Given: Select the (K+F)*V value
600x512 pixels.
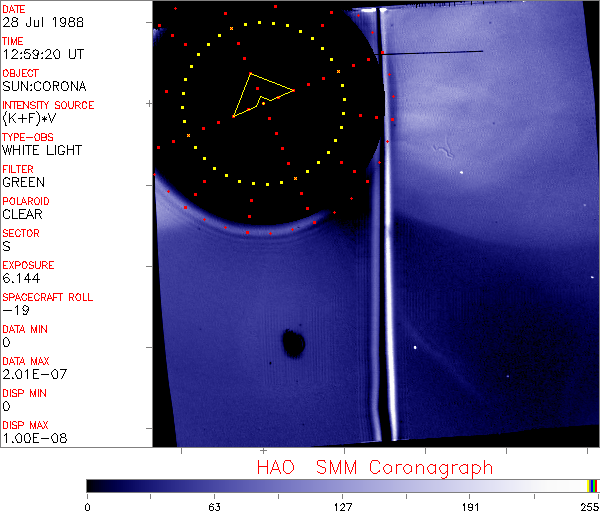Looking at the screenshot, I should (x=29, y=118).
